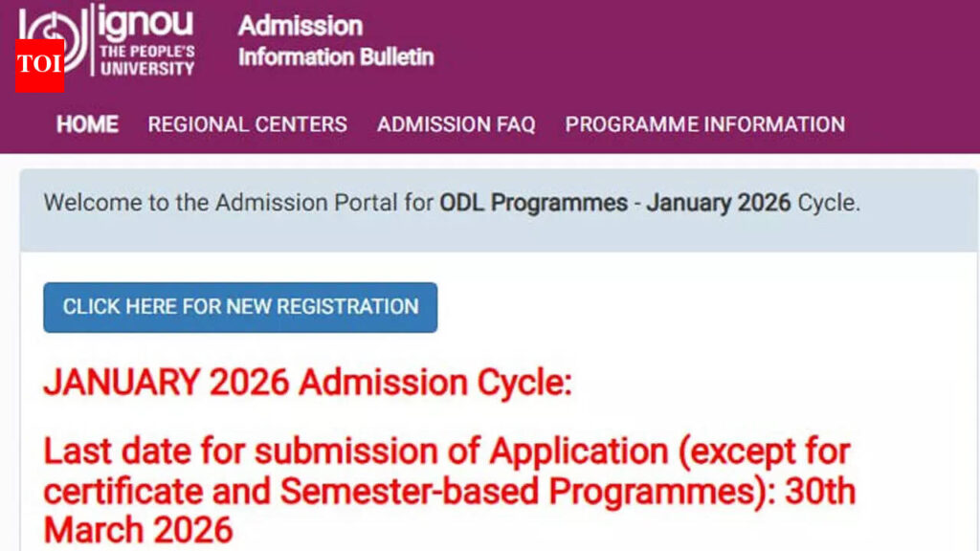The height and width of the screenshot is (551, 980).
Task: Select the 'Admission' title text in the header
Action: pyautogui.click(x=300, y=24)
